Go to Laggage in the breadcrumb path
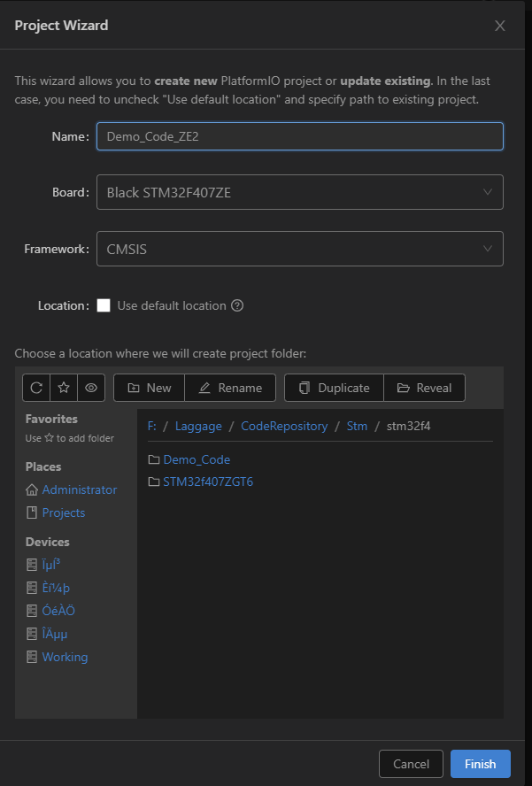This screenshot has height=786, width=532. 198,426
